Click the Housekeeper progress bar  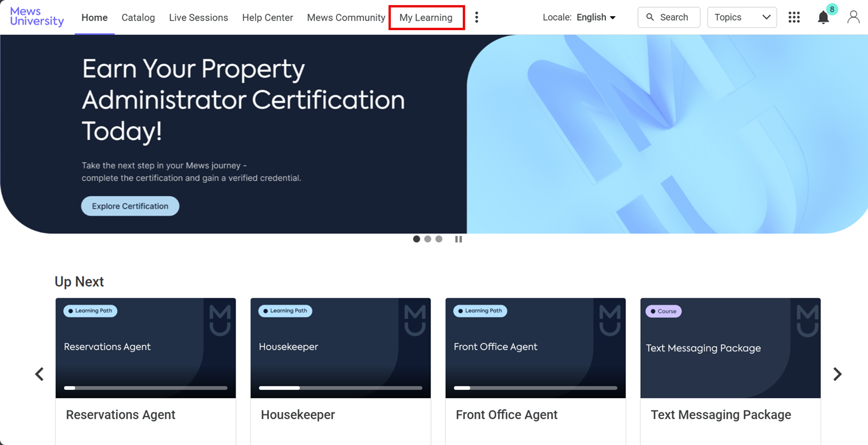(x=341, y=388)
